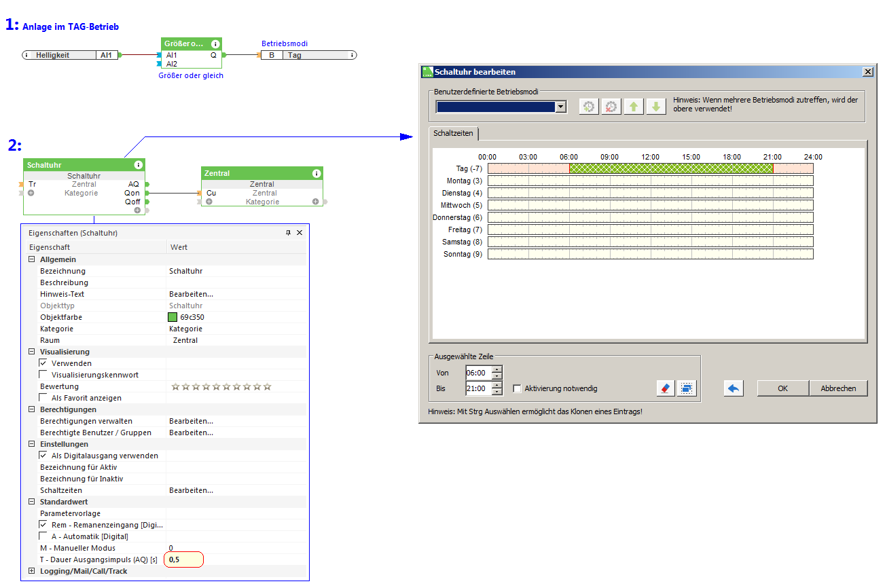Viewport: 885px width, 588px height.
Task: Click the eraser icon to delete entry
Action: coord(665,388)
